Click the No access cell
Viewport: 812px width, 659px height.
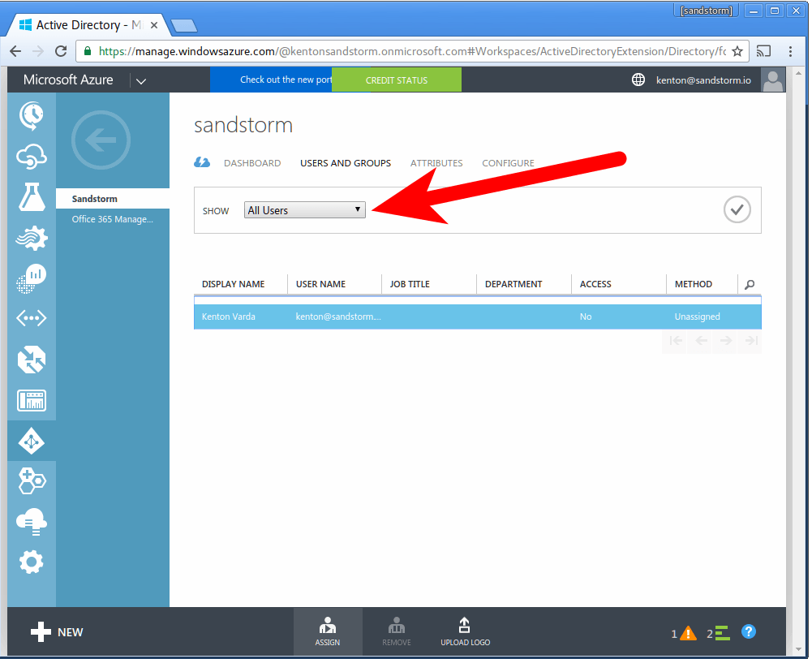pyautogui.click(x=586, y=317)
